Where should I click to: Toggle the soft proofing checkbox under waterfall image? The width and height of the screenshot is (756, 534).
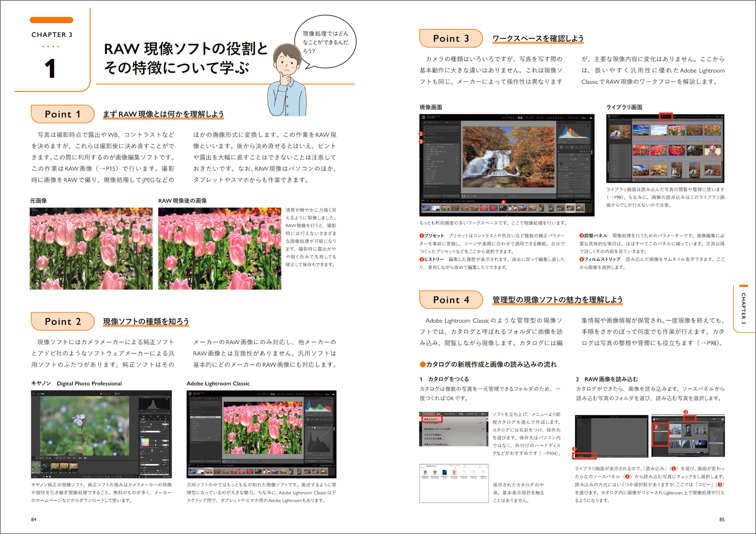coord(506,196)
